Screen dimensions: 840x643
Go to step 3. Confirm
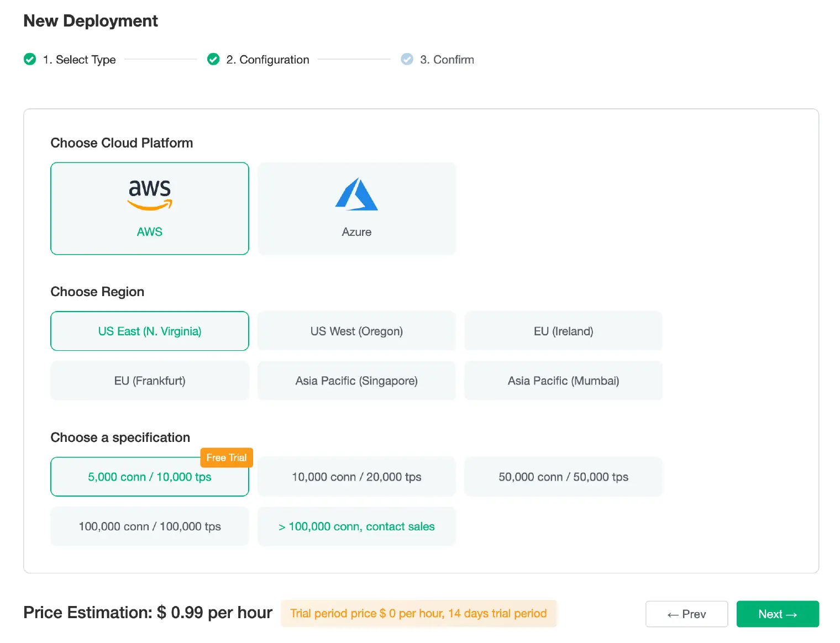coord(447,60)
